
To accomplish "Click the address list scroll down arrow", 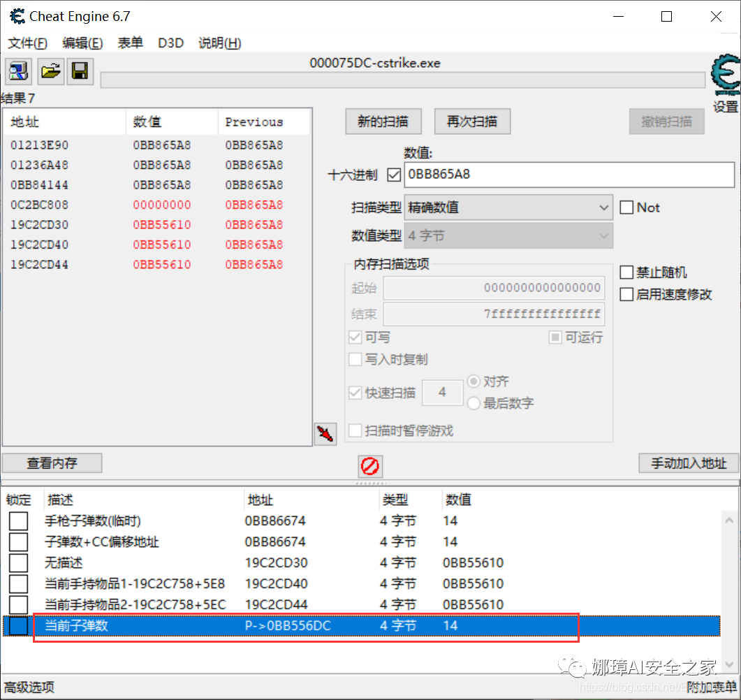I will [x=729, y=664].
